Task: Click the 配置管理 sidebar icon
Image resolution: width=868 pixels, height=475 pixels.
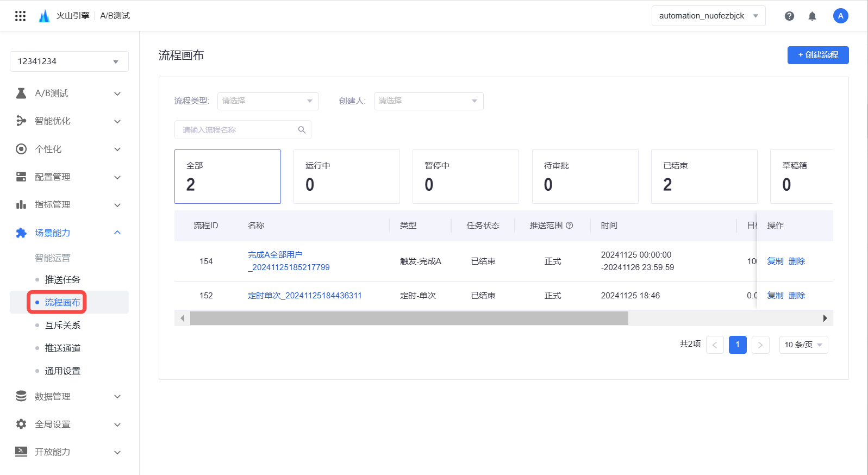Action: [x=21, y=177]
